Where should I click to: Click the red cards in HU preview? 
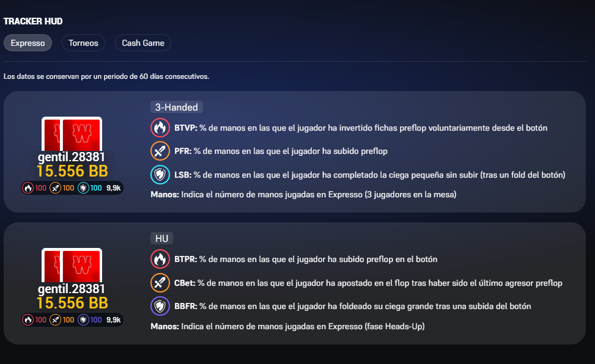coord(72,265)
